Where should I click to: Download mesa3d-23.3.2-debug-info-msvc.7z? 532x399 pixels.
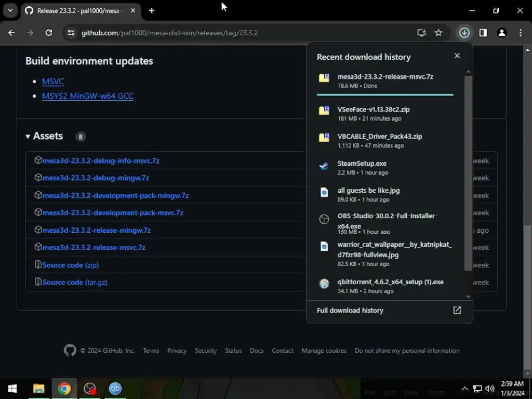click(101, 161)
